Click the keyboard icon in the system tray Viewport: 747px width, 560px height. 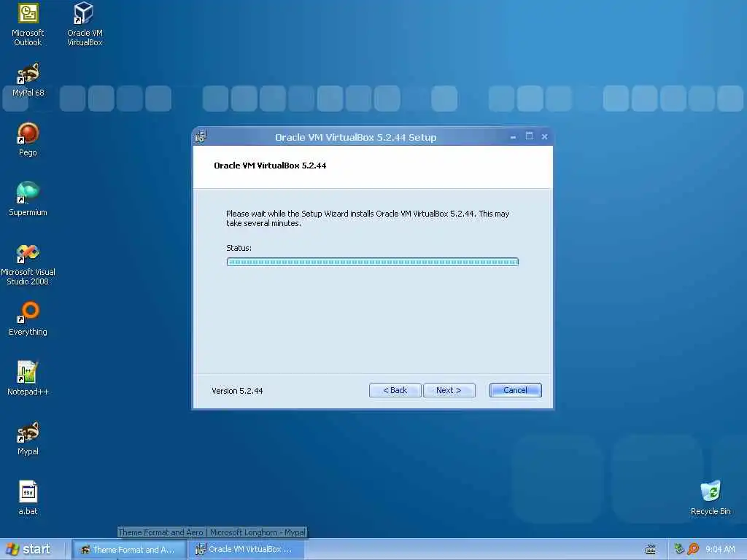point(650,550)
